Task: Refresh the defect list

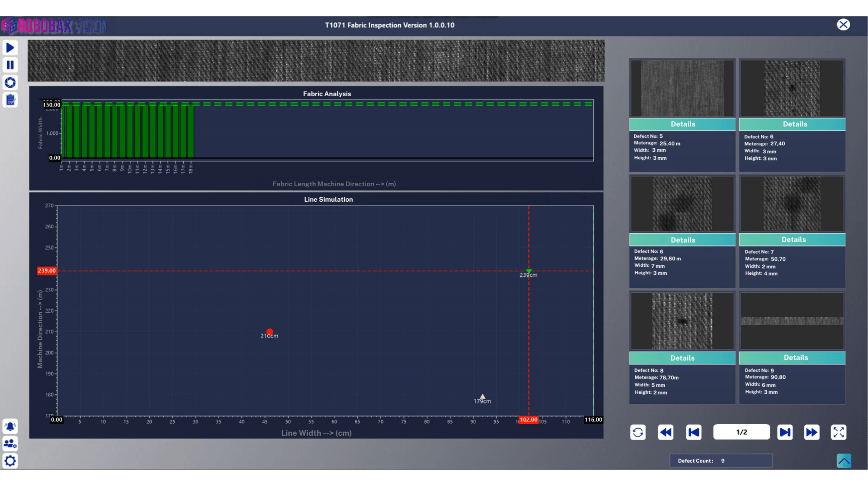Action: (x=638, y=432)
